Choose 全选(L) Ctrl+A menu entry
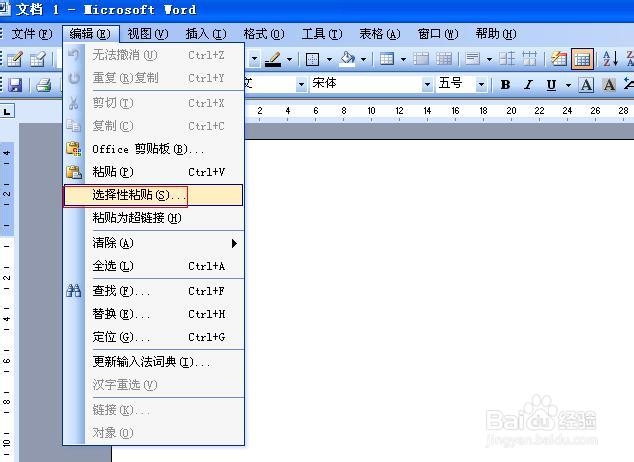 (153, 266)
